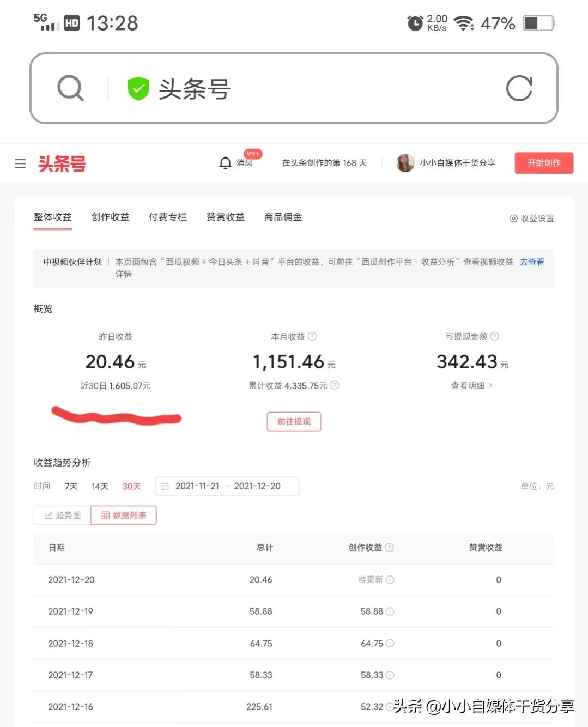The width and height of the screenshot is (588, 727).
Task: Select 7天 time range
Action: 71,486
